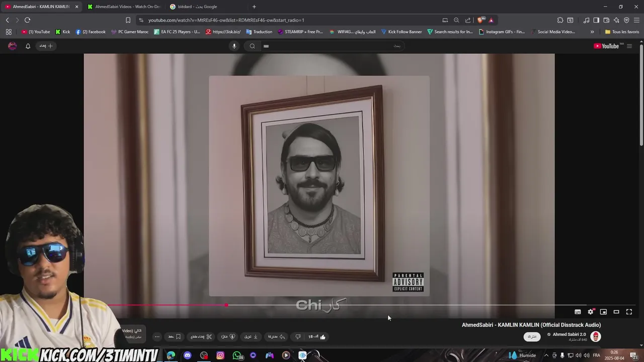
Task: Open PC Gamer Maroc bookmark
Action: [x=130, y=32]
